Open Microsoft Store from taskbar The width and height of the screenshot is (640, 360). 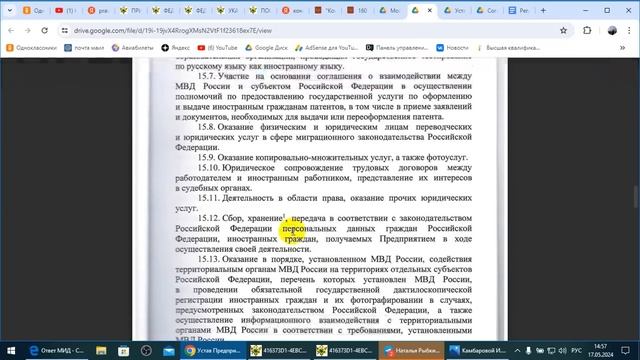point(123,351)
